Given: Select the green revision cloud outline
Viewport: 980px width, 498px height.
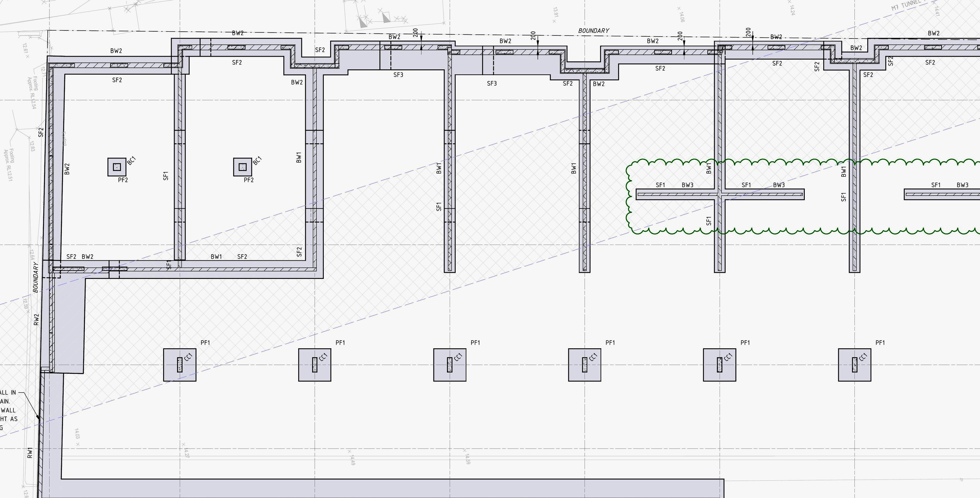Looking at the screenshot, I should [803, 196].
